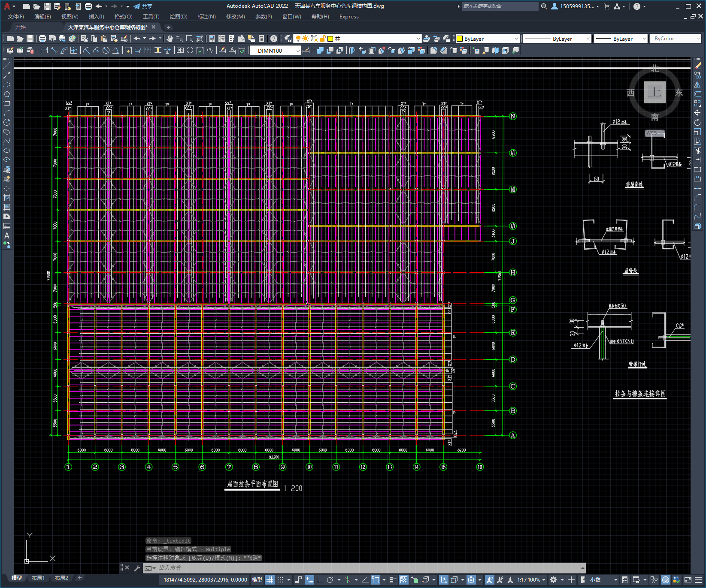Open the layer dropdown showing 柱
Viewport: 706px width, 588px height.
(x=358, y=39)
